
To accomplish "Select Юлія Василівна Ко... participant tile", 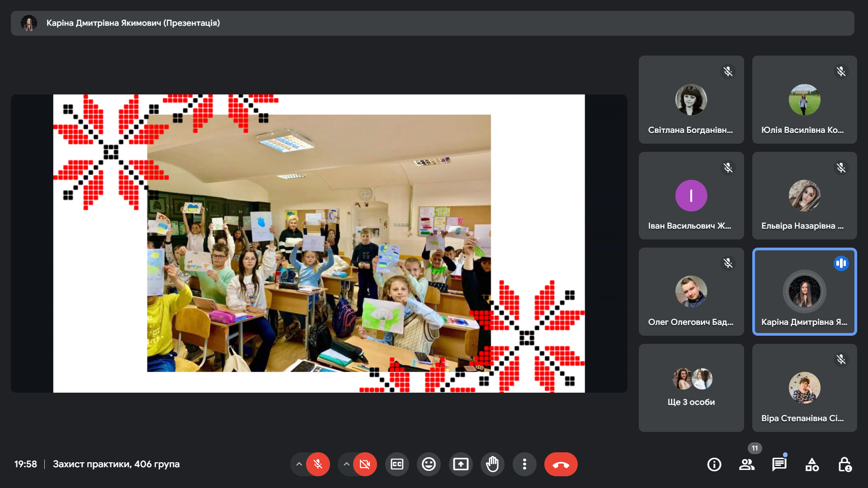I will [x=804, y=99].
